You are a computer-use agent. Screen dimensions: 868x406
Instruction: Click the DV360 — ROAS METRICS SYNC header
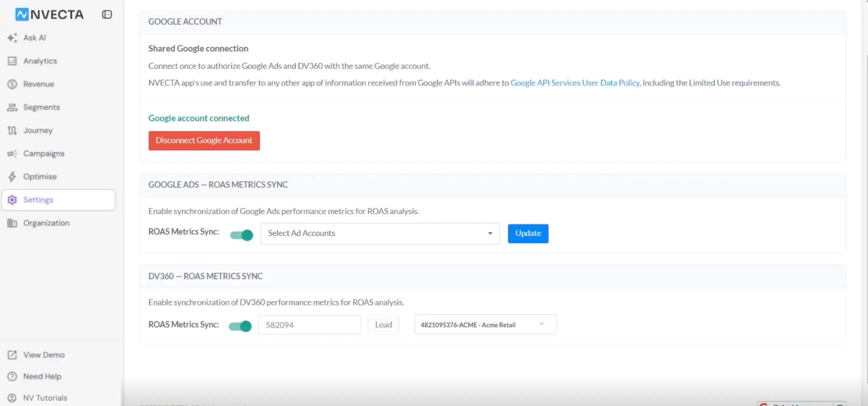(x=206, y=276)
